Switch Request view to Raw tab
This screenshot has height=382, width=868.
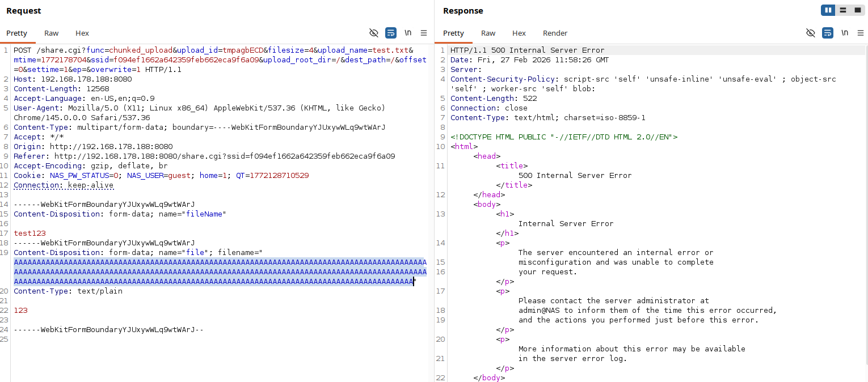point(52,33)
